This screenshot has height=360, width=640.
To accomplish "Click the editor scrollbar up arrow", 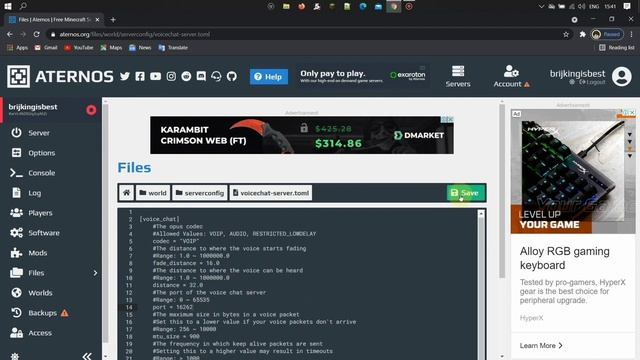I will pos(481,213).
